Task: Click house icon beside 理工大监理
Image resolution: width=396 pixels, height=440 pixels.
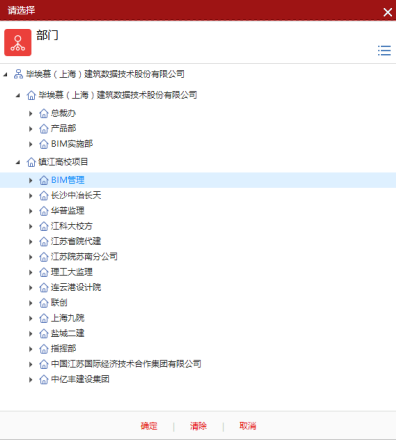Action: pos(44,272)
